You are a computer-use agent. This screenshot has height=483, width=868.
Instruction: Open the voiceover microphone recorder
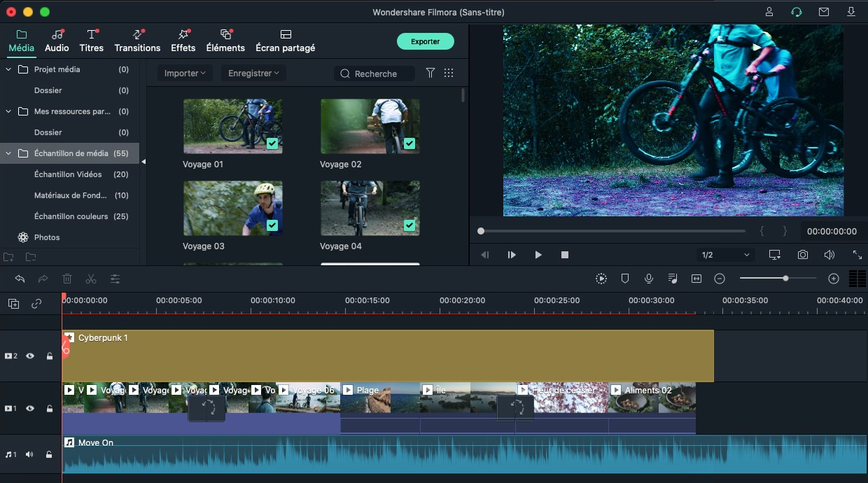click(x=649, y=279)
